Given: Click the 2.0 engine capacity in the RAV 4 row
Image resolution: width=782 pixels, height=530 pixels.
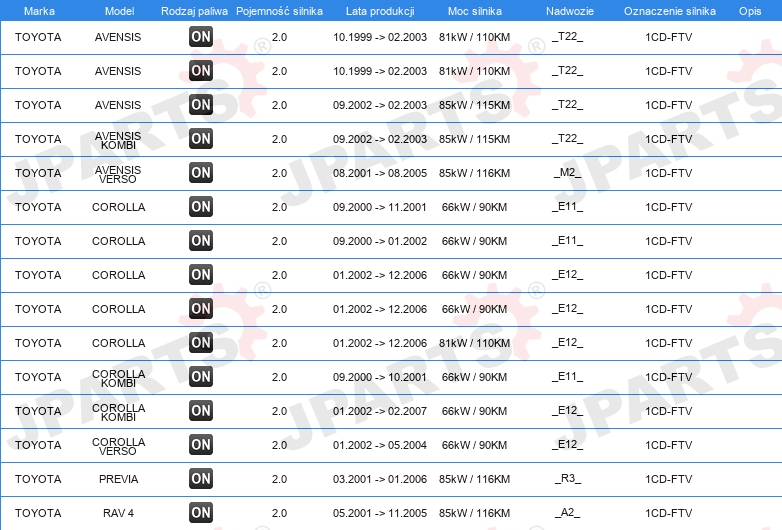Looking at the screenshot, I should click(279, 513).
